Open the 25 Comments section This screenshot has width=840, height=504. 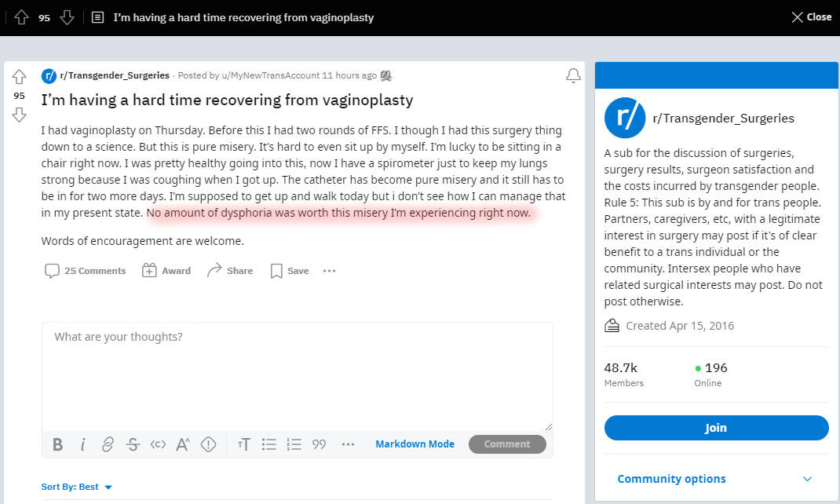click(86, 271)
